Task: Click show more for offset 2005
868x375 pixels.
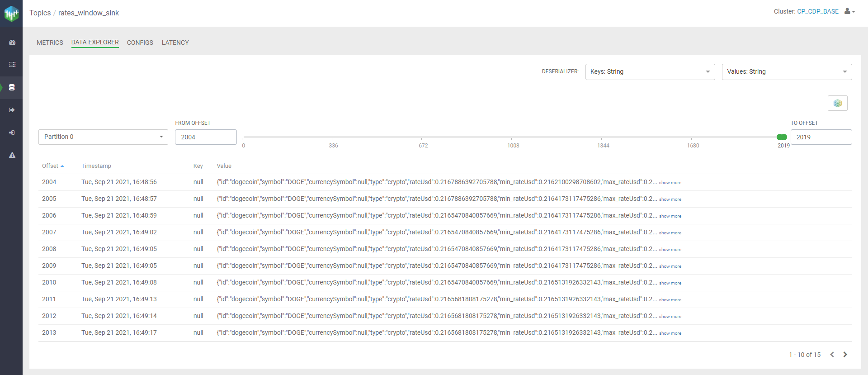Action: click(x=670, y=199)
